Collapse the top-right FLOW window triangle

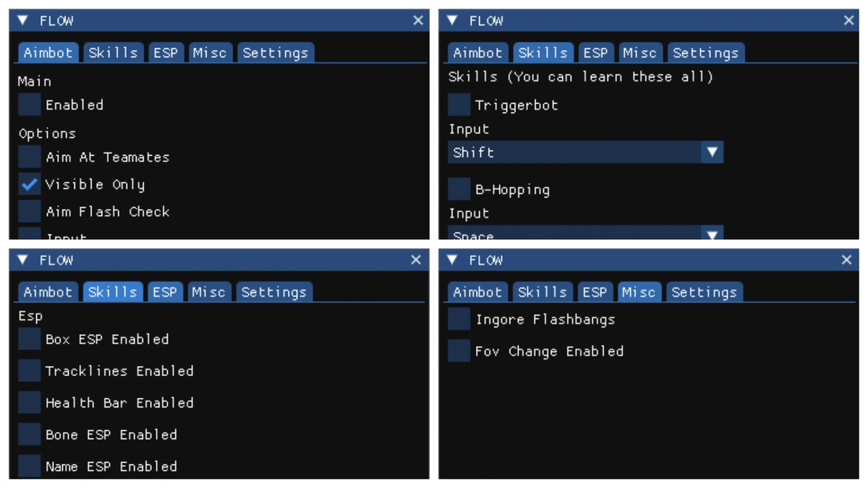click(453, 20)
